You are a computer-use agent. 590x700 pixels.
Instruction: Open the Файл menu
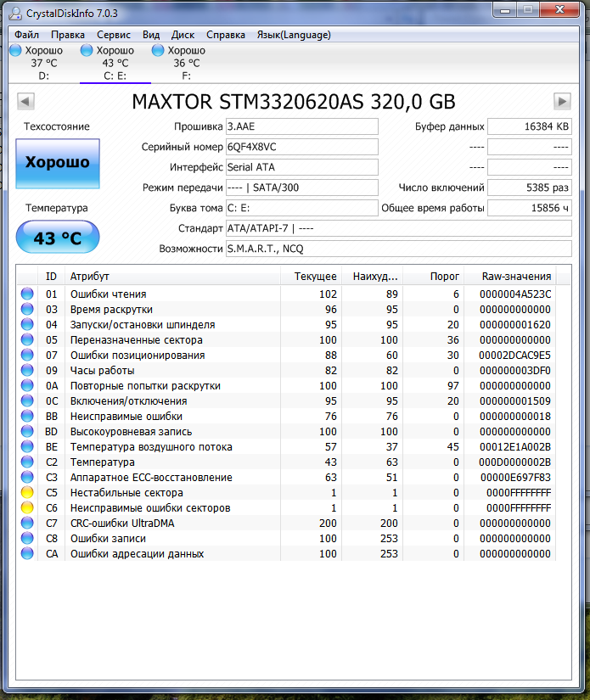26,35
